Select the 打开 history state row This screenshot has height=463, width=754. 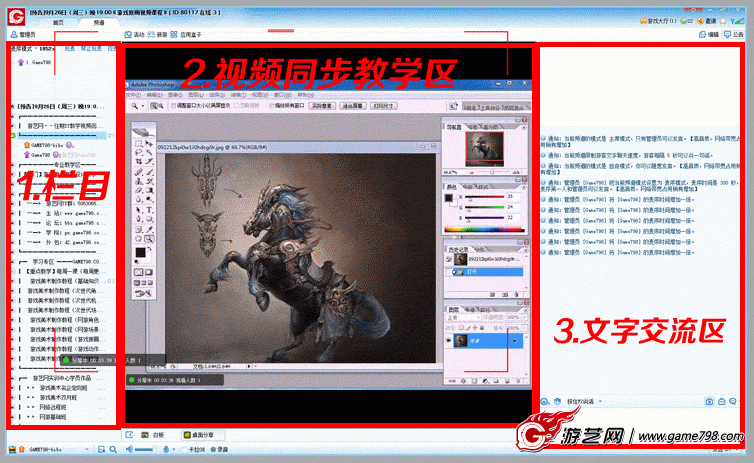[485, 272]
